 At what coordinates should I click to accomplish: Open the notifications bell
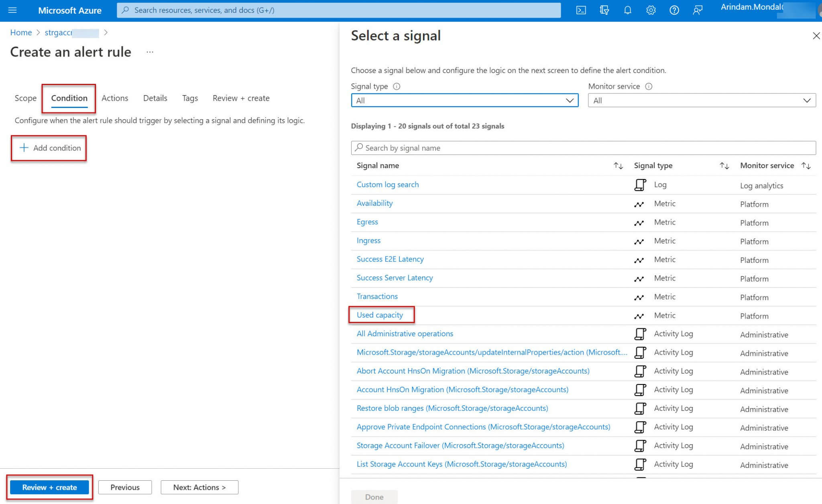(627, 10)
